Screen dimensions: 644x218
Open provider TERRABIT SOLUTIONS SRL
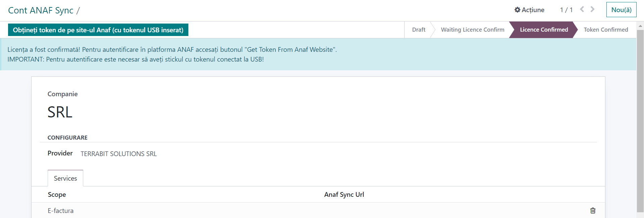click(119, 154)
